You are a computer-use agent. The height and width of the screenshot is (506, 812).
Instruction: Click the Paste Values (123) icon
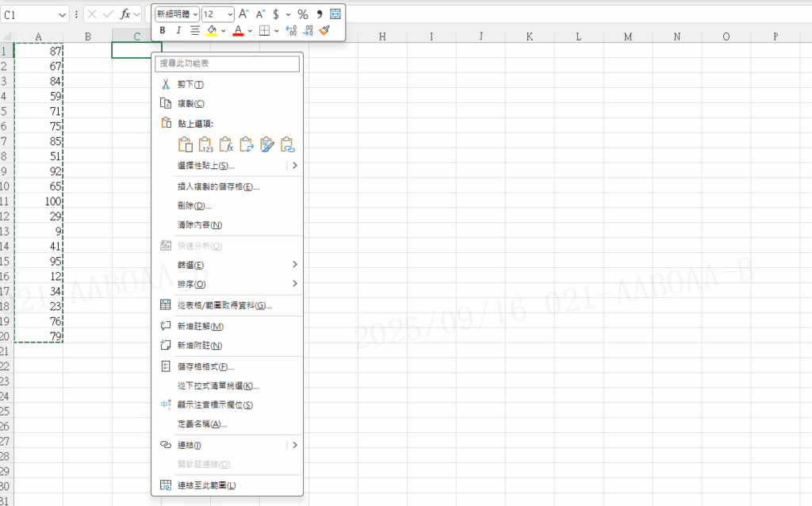pyautogui.click(x=205, y=144)
